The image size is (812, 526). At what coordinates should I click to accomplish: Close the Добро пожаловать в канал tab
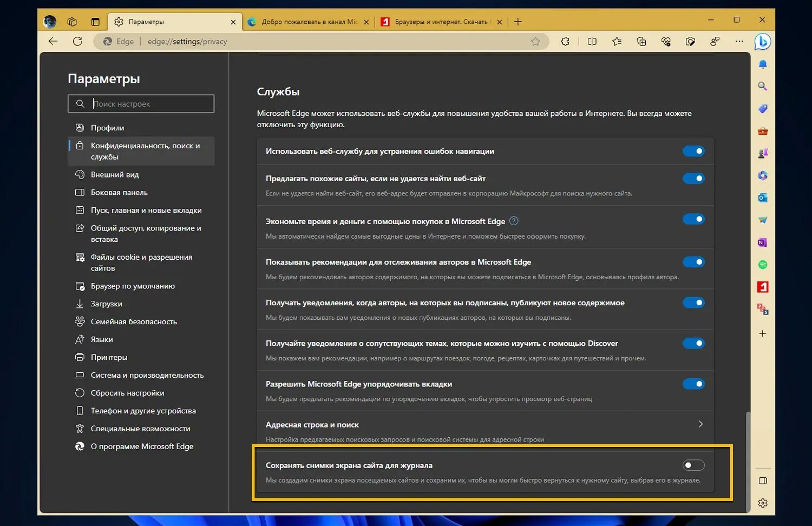coord(366,22)
